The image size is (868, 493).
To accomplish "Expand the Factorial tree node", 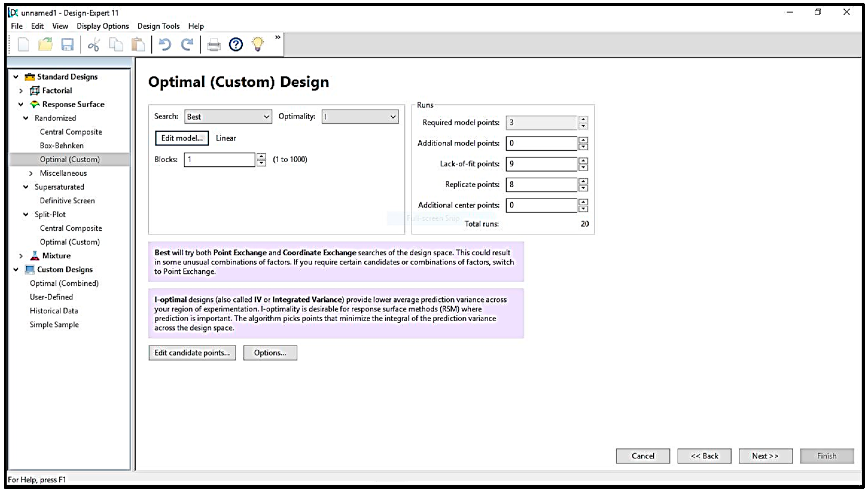I will [21, 91].
